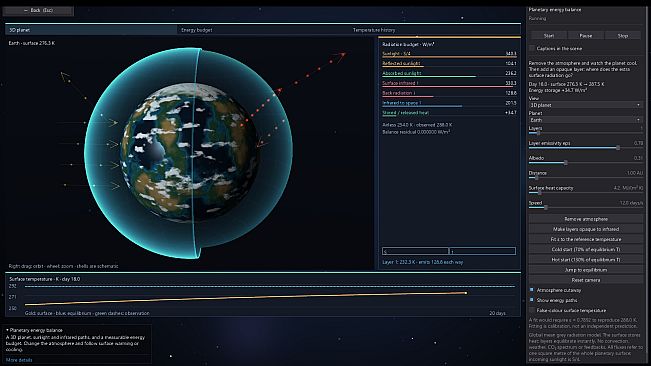Open the Planet dropdown showing Earth

[x=585, y=120]
